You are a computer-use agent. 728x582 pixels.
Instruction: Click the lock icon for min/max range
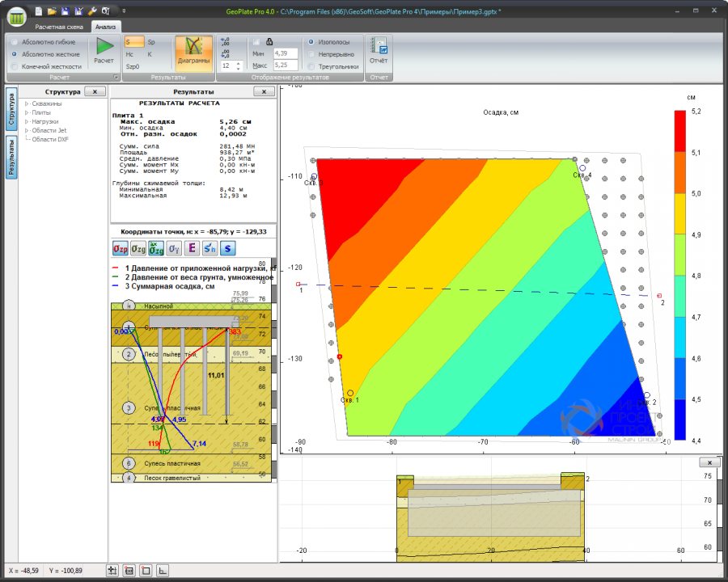coord(269,42)
